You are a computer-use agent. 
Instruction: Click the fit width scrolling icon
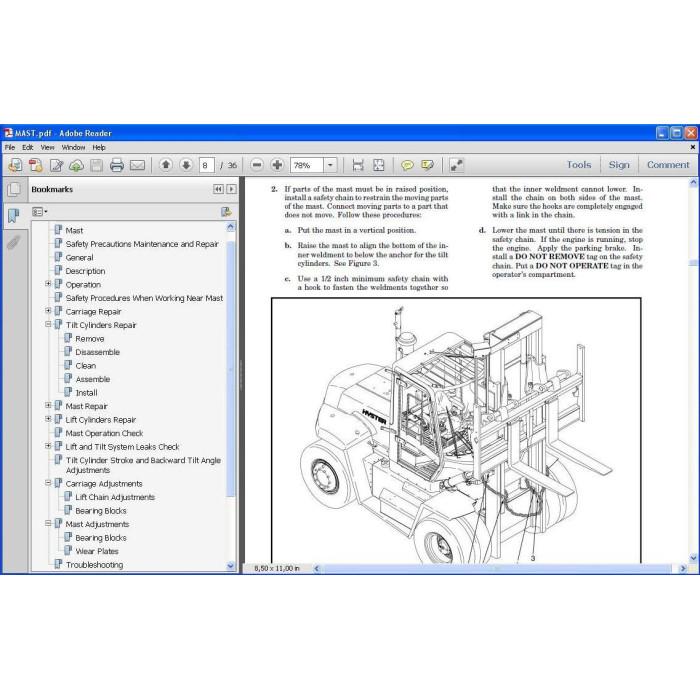pyautogui.click(x=358, y=165)
